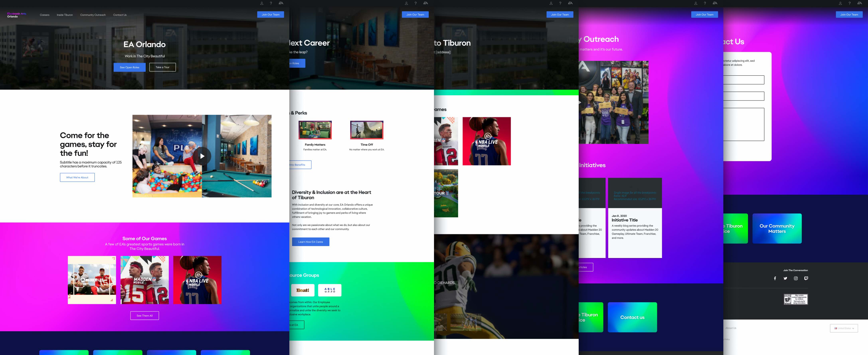The width and height of the screenshot is (868, 355).
Task: Click the What We're About button
Action: (77, 177)
